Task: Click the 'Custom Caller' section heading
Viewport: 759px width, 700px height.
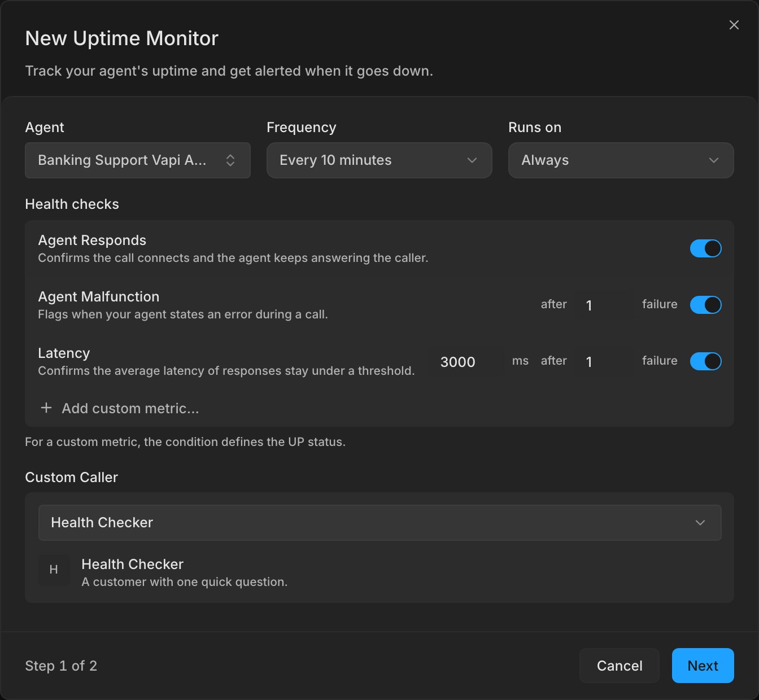Action: 72,477
